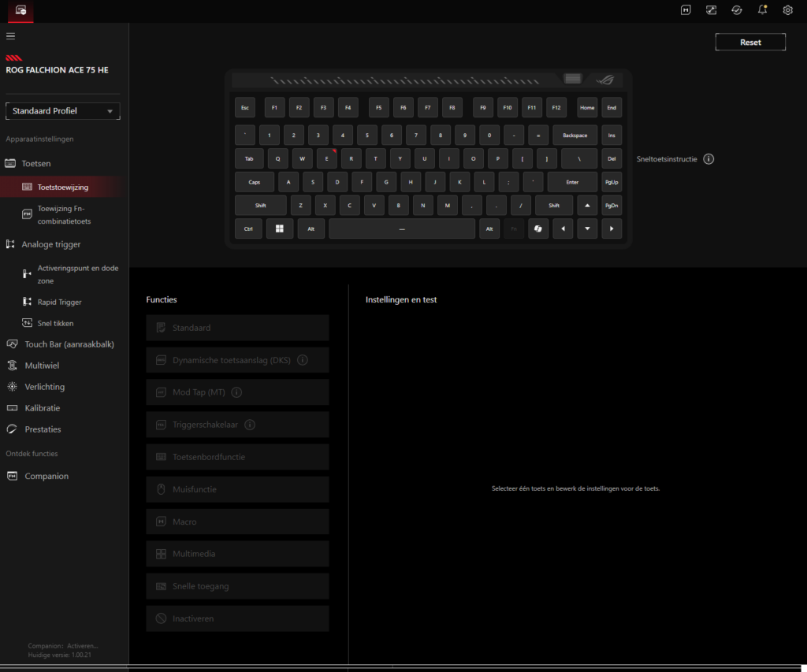807x672 pixels.
Task: Select the Caps key
Action: tap(255, 182)
